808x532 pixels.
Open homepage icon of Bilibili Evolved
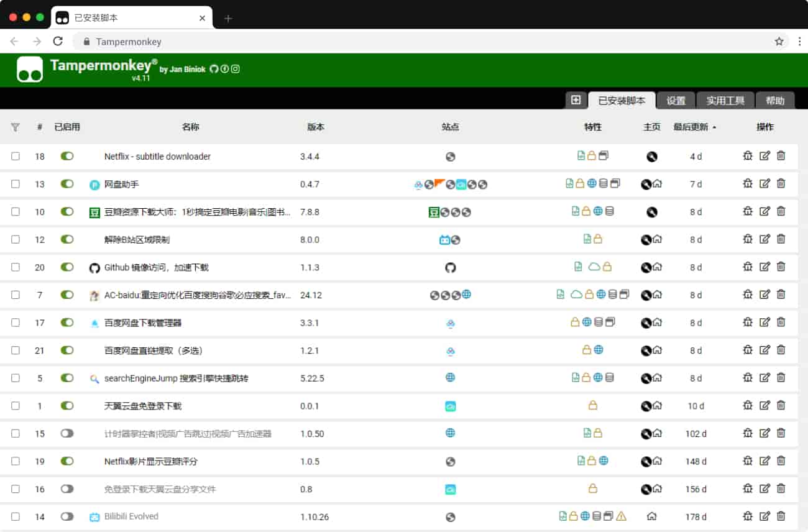tap(652, 516)
